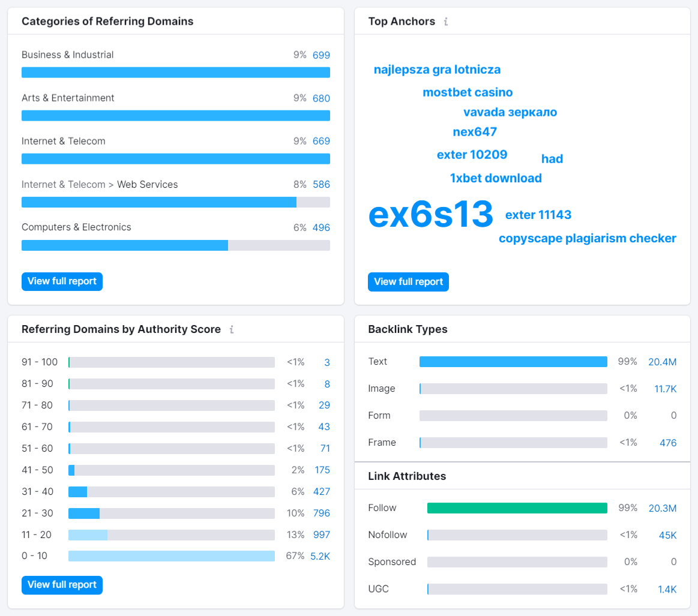Select the 'mostbet casino' anchor text
The image size is (698, 616).
click(468, 92)
